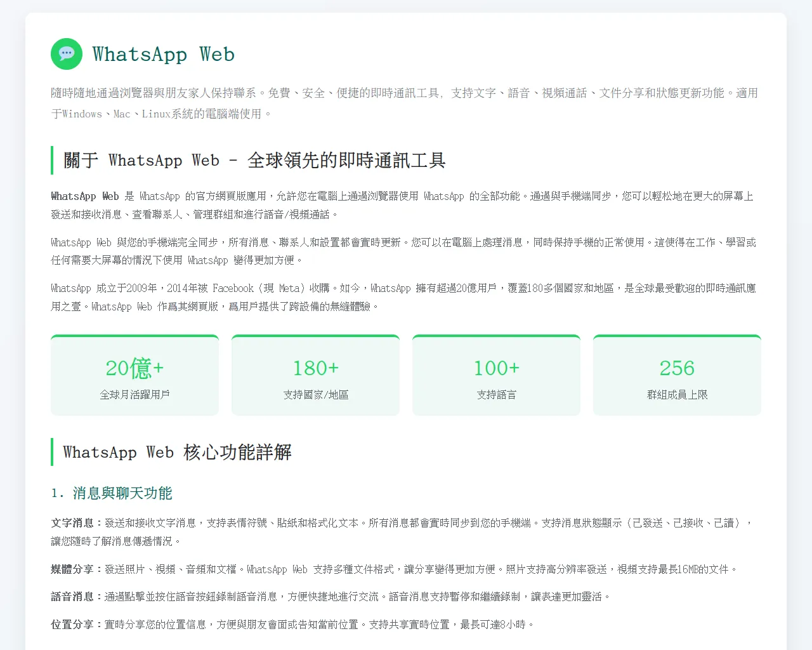Click the "全球月活躍用戶" label

point(134,395)
